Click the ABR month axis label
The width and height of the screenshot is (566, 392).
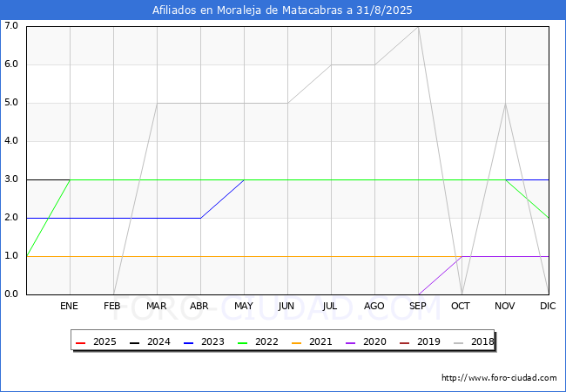click(x=199, y=306)
